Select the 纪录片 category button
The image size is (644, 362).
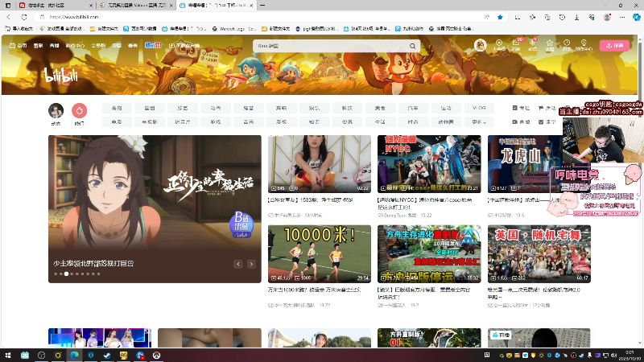tap(183, 122)
